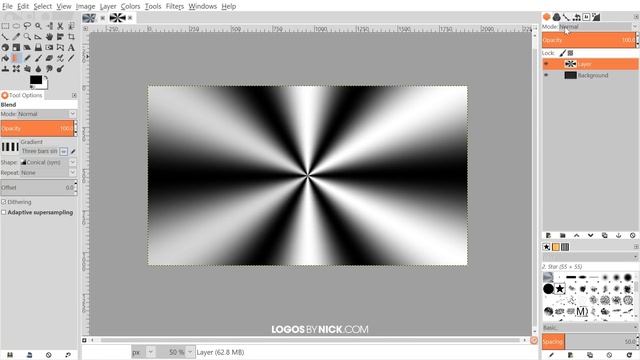The width and height of the screenshot is (640, 360).
Task: Select the Blur/Sharpen droplet tool
Action: pos(38,69)
